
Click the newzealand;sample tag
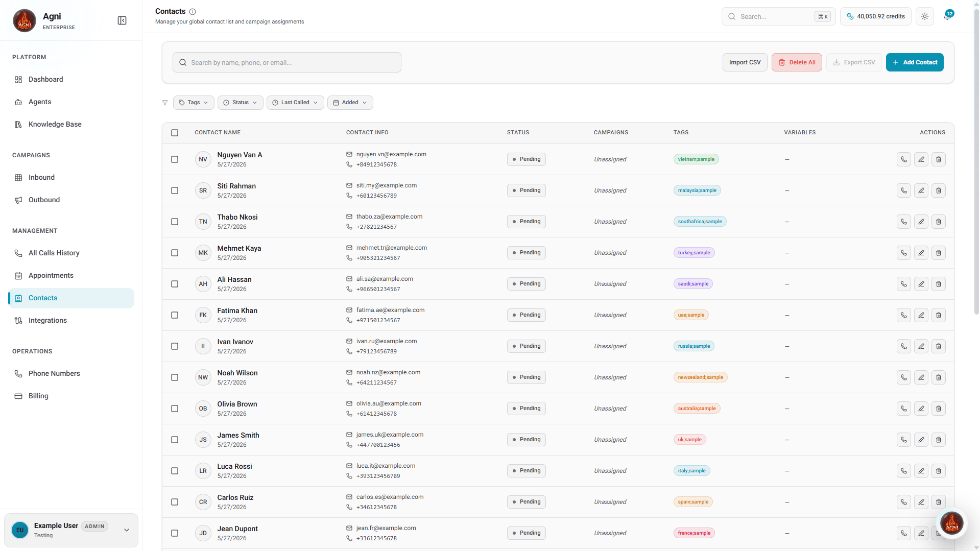pos(701,377)
